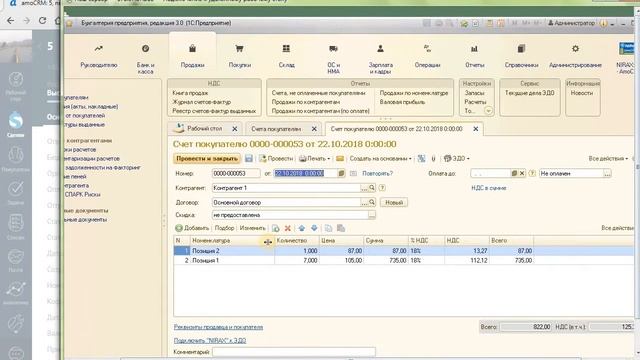Open Продажи по номенклатуре report
The width and height of the screenshot is (640, 360).
[x=413, y=93]
